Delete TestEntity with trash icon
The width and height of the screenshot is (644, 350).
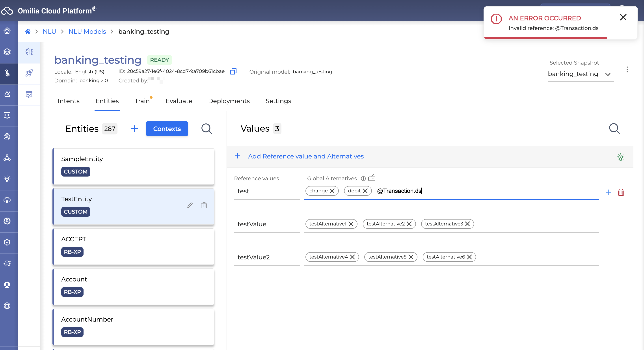(204, 205)
